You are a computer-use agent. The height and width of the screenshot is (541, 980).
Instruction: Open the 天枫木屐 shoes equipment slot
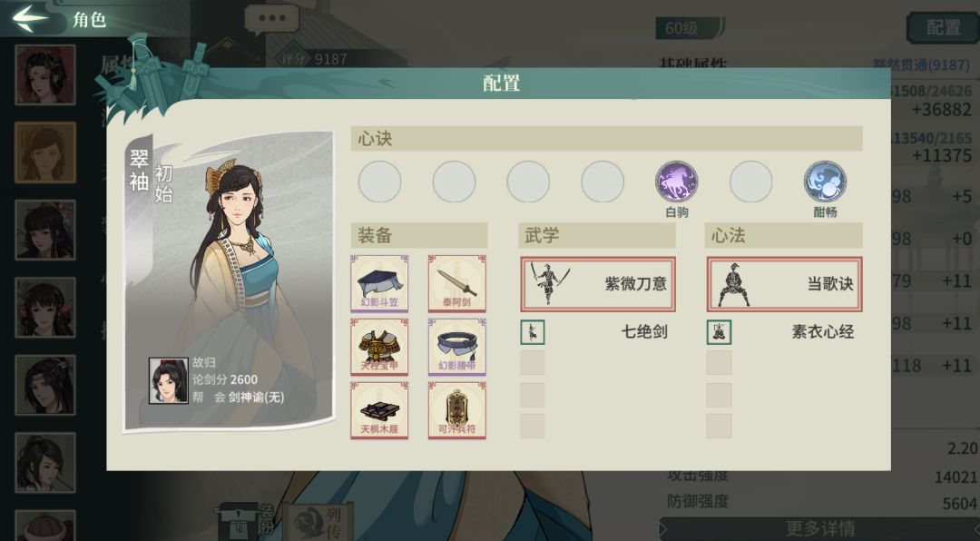(379, 411)
